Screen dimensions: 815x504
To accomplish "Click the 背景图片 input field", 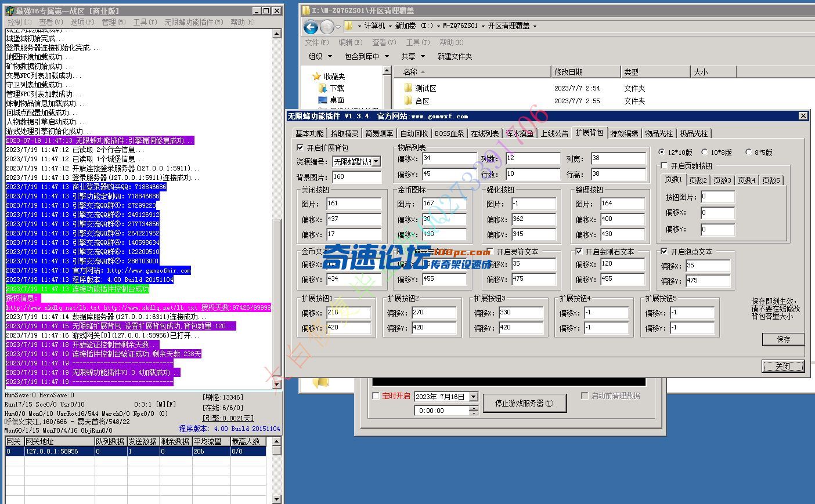I will click(356, 176).
